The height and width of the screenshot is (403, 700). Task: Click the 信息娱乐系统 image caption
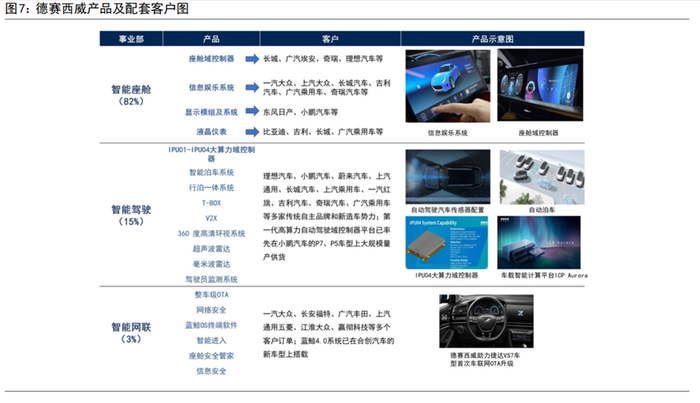(x=448, y=133)
